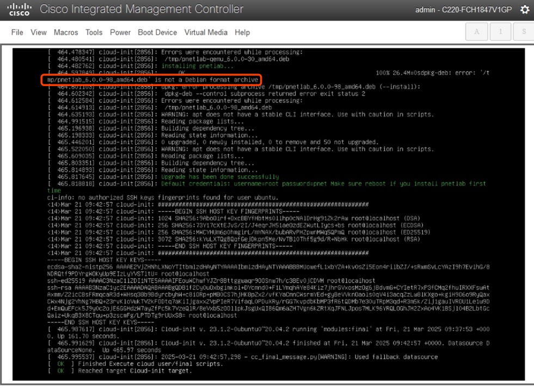Image resolution: width=534 pixels, height=392 pixels.
Task: Click the 'BEGIN SSH HOST KEY KEYS' line
Action: [87, 260]
